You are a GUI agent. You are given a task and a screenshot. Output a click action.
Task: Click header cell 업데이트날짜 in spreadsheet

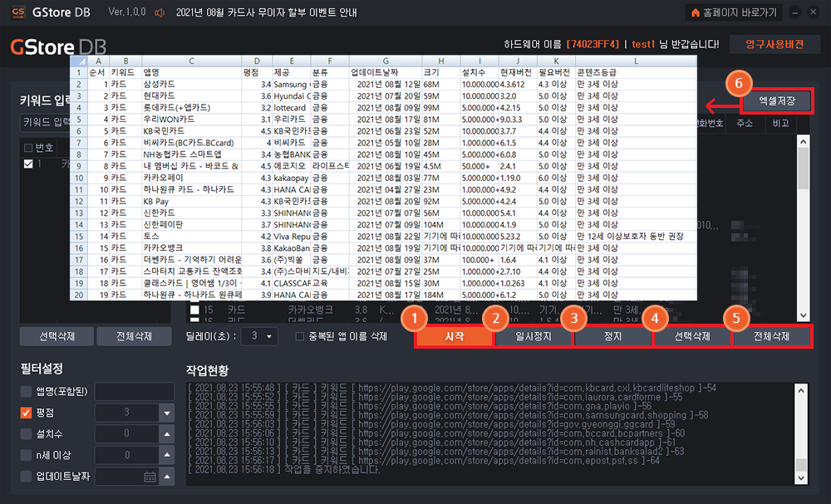coord(386,72)
